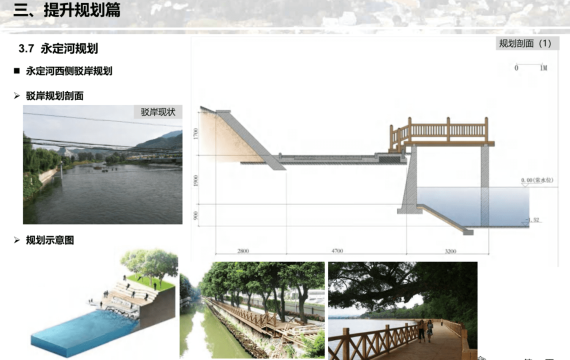Viewport: 570px width, 360px height.
Task: Click the arrow bullet before 规划示意图
Action: [17, 240]
